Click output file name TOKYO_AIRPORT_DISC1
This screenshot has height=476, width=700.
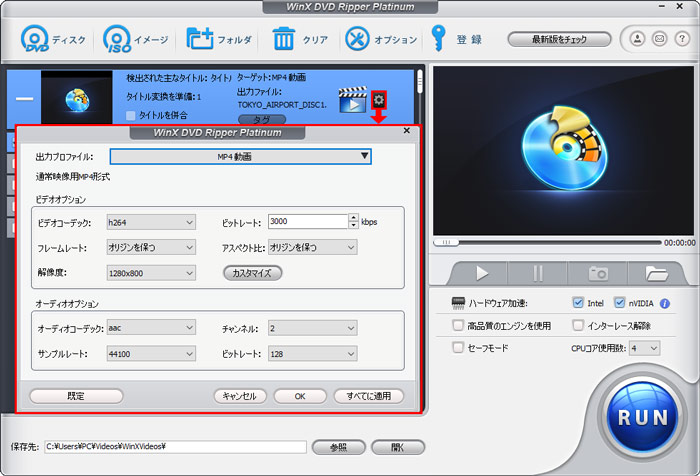point(282,105)
